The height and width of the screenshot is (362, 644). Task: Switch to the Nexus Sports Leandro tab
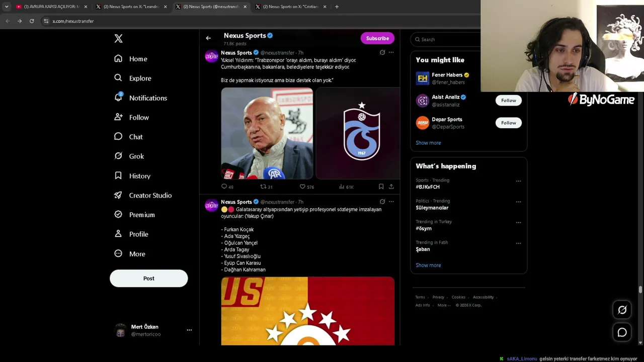click(131, 7)
